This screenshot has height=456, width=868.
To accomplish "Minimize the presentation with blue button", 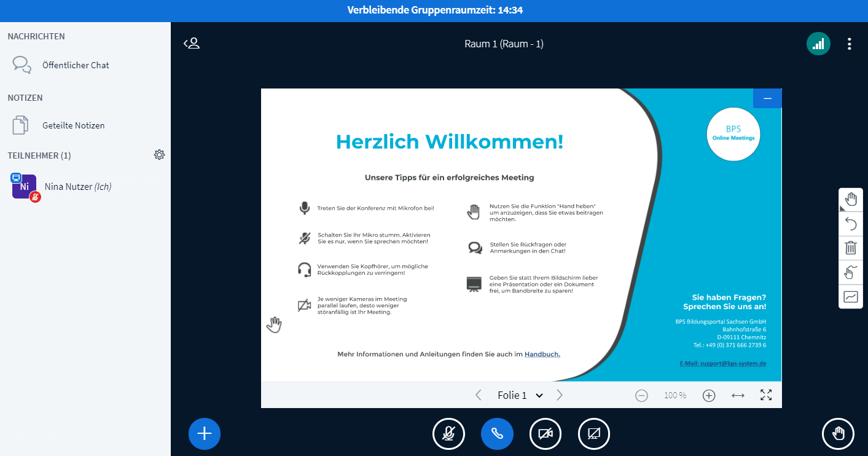I will 767,98.
